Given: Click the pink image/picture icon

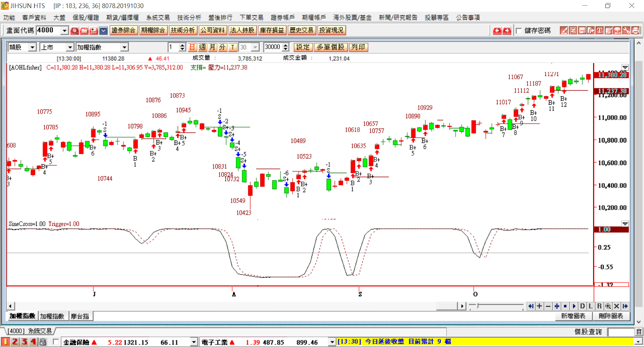Looking at the screenshot, I should coord(573,31).
